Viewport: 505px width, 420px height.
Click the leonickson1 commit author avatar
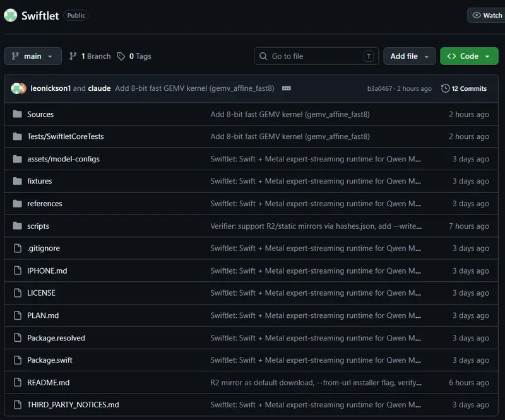16,88
